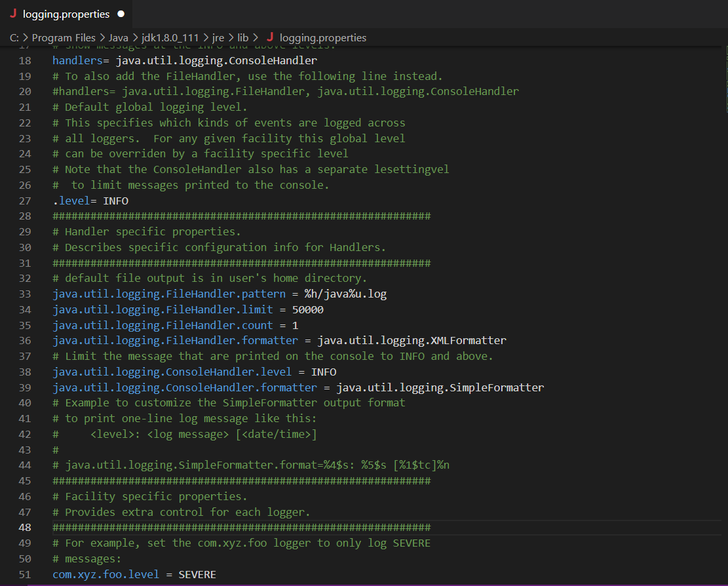This screenshot has width=728, height=586.
Task: Click the '50000' limit value
Action: pos(308,310)
